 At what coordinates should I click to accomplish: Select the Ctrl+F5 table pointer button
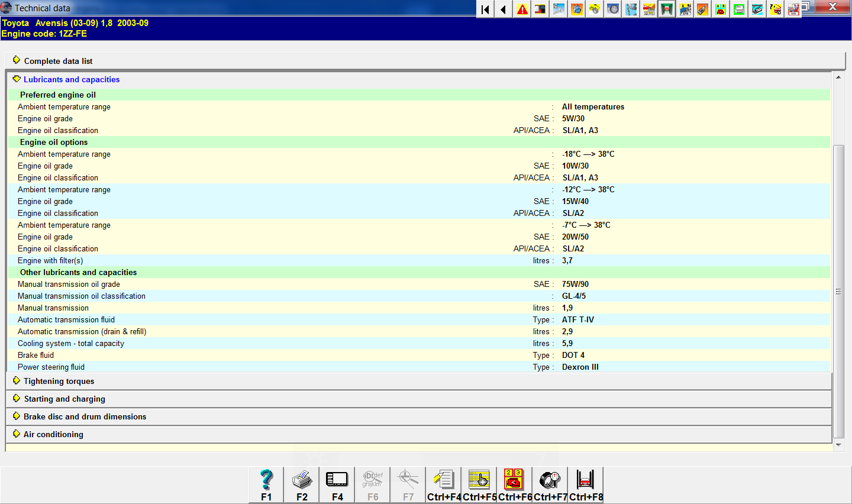pyautogui.click(x=479, y=484)
